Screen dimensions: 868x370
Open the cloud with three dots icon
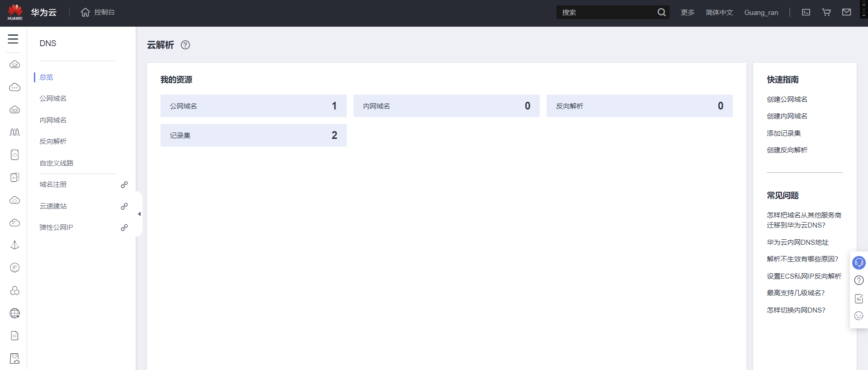(x=14, y=87)
